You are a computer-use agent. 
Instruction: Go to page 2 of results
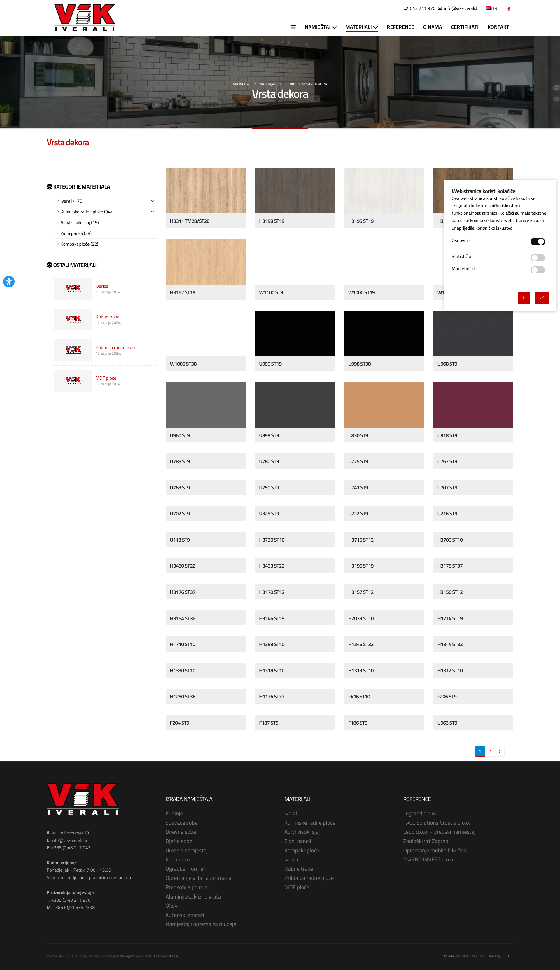pos(489,751)
